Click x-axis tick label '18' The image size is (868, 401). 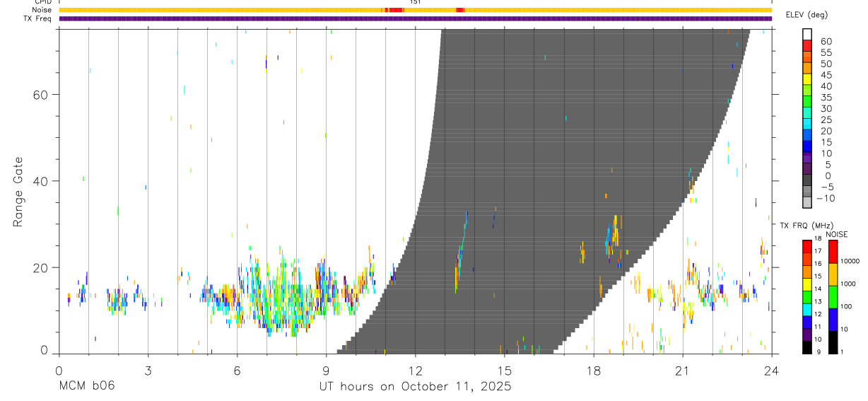[x=594, y=370]
